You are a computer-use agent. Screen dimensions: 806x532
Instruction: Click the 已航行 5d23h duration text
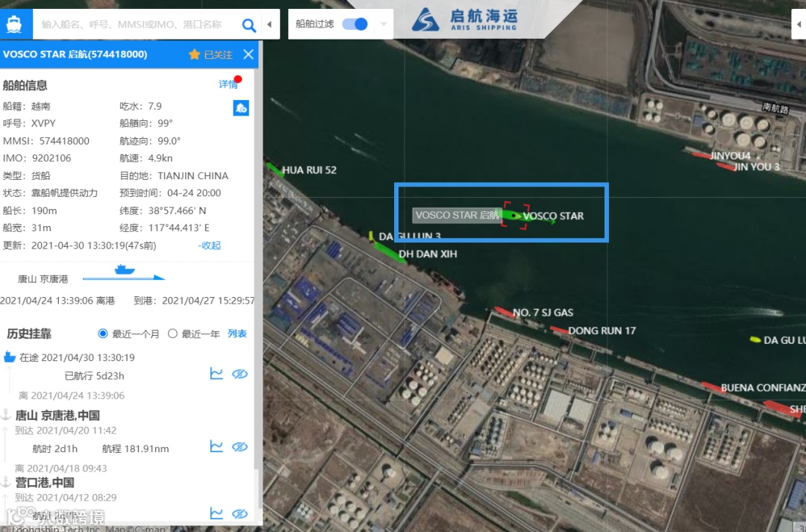[x=95, y=376]
